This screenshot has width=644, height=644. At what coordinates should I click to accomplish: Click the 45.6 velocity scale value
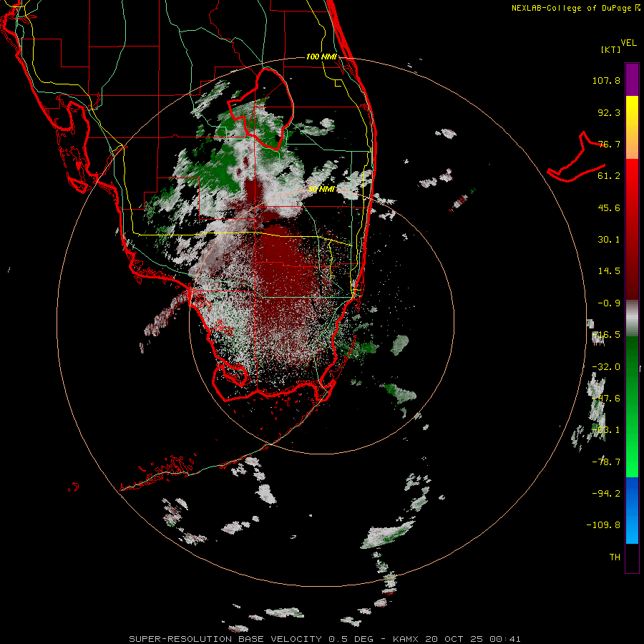(x=609, y=208)
